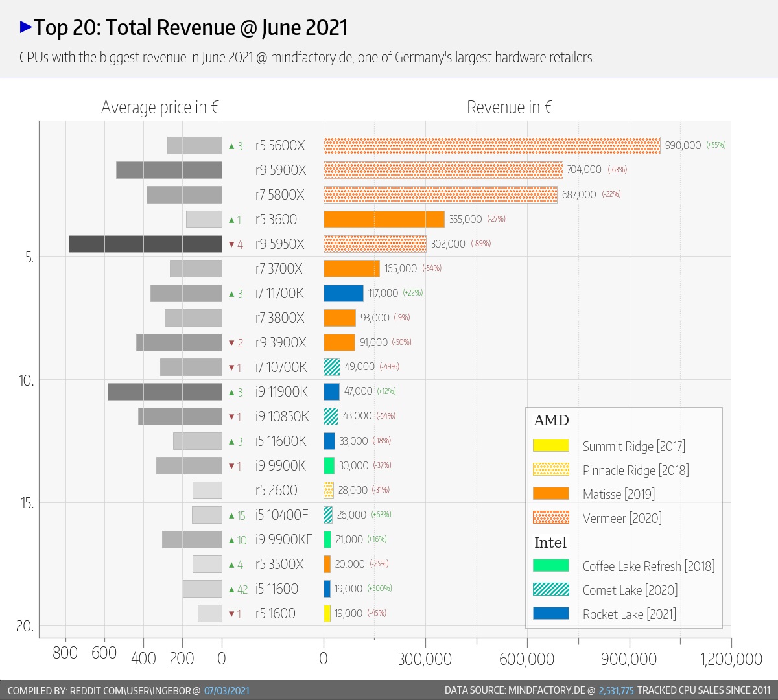This screenshot has height=700, width=778.
Task: Click the '990,000' revenue value
Action: 683,145
